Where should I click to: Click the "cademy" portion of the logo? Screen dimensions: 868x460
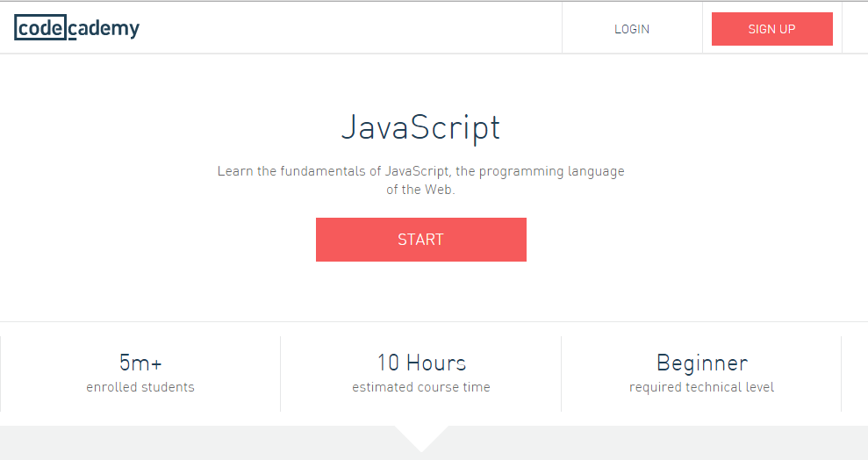[x=104, y=29]
